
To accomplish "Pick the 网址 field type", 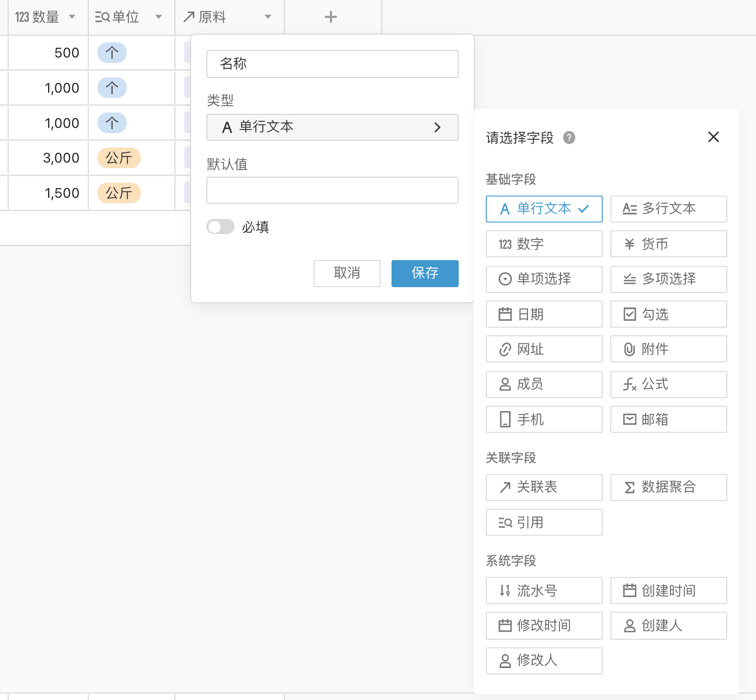I will [x=544, y=349].
